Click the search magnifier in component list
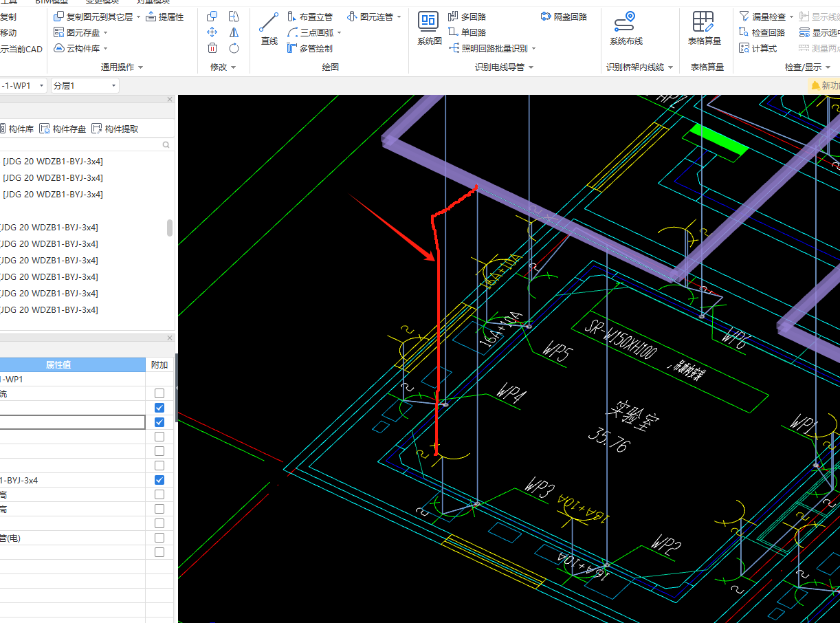The width and height of the screenshot is (840, 623). click(166, 145)
